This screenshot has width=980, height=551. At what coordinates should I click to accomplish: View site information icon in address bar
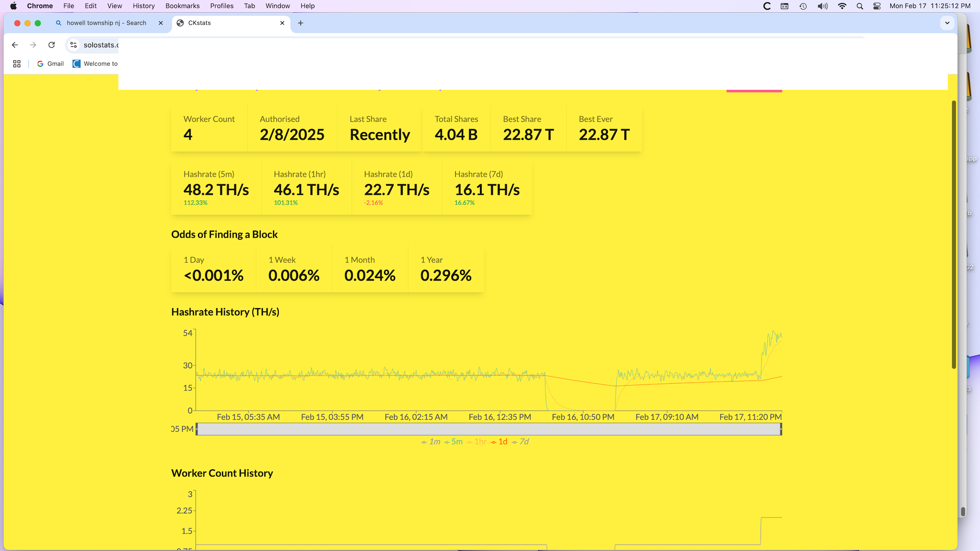point(73,45)
